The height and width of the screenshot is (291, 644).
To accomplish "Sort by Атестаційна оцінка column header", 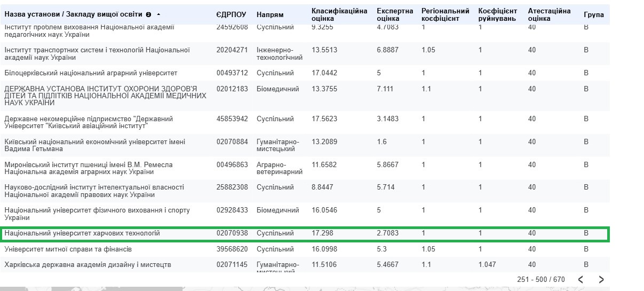I will pos(549,14).
